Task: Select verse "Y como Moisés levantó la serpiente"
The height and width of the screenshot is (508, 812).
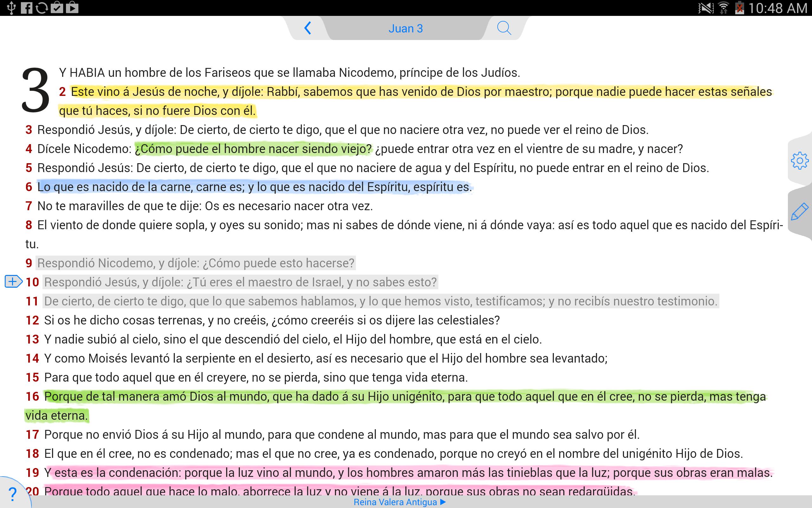Action: 326,358
